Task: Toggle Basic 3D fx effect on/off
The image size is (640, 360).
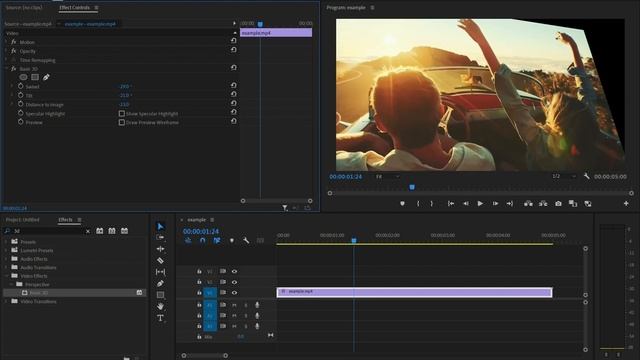Action: point(13,69)
